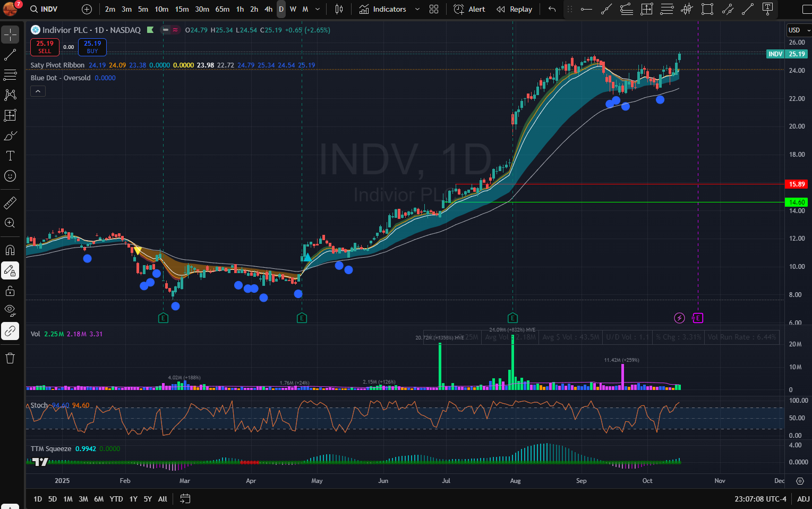Click the August earnings E marker
The image size is (812, 509).
pyautogui.click(x=512, y=318)
